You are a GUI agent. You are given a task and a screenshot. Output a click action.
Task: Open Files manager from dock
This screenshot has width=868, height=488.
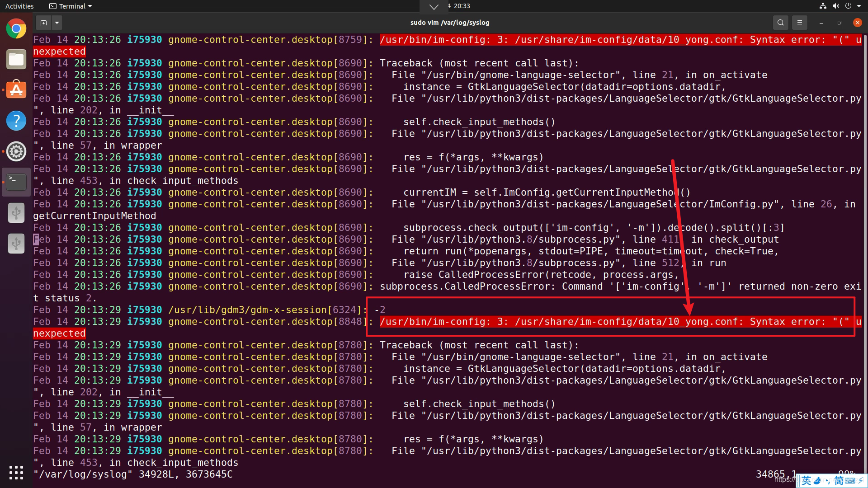tap(16, 60)
